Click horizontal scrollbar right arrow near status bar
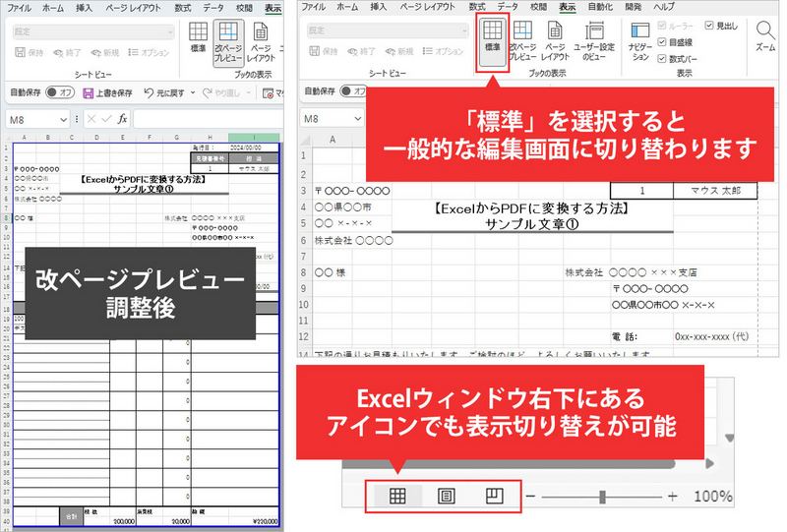 709,463
